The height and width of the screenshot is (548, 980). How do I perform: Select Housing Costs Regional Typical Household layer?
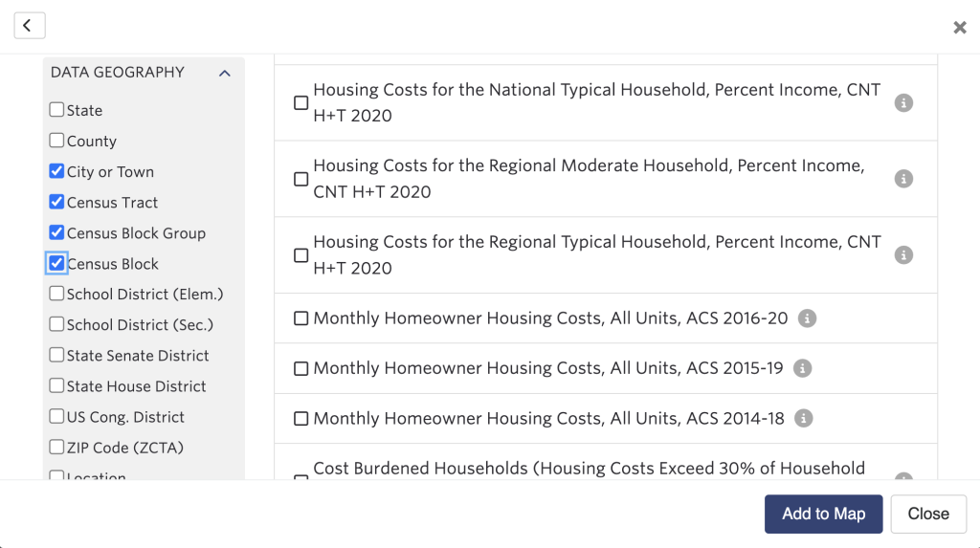coord(301,255)
